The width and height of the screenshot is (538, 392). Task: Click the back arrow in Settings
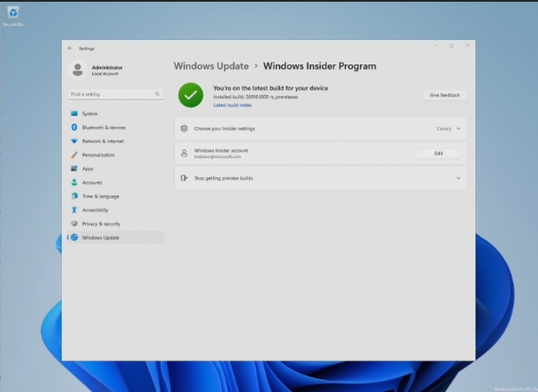coord(70,49)
